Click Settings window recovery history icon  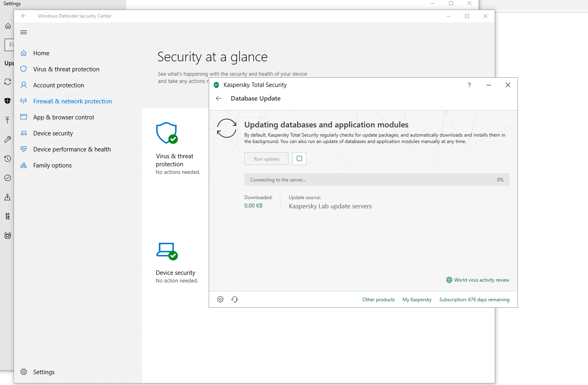(x=8, y=159)
